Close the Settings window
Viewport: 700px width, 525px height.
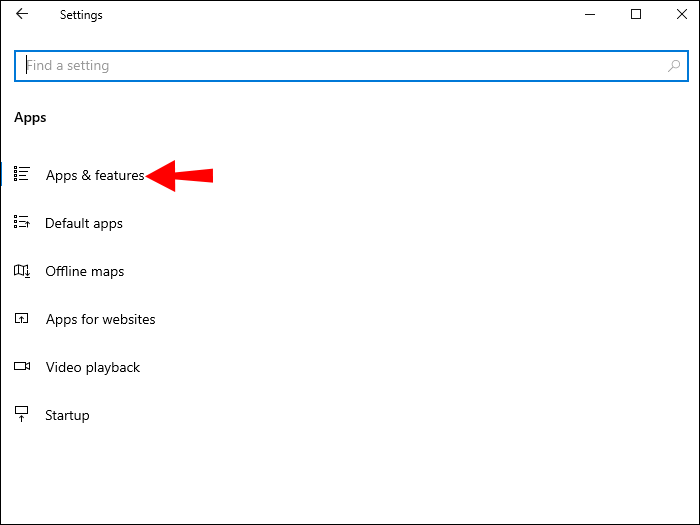tap(682, 15)
